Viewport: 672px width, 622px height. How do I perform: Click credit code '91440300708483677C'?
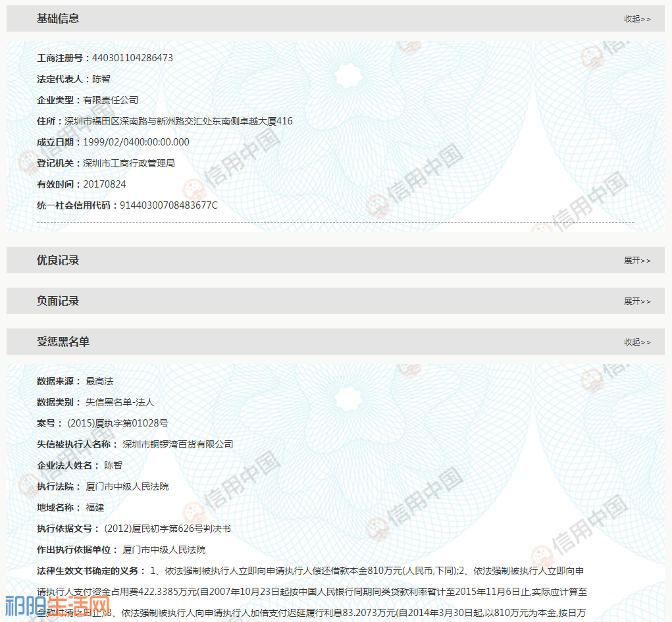[168, 205]
